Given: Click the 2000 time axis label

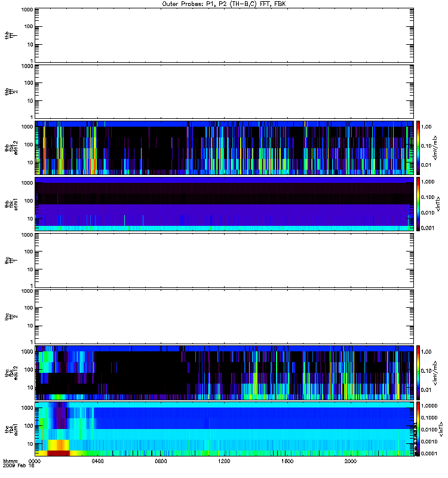Looking at the screenshot, I should 351,461.
